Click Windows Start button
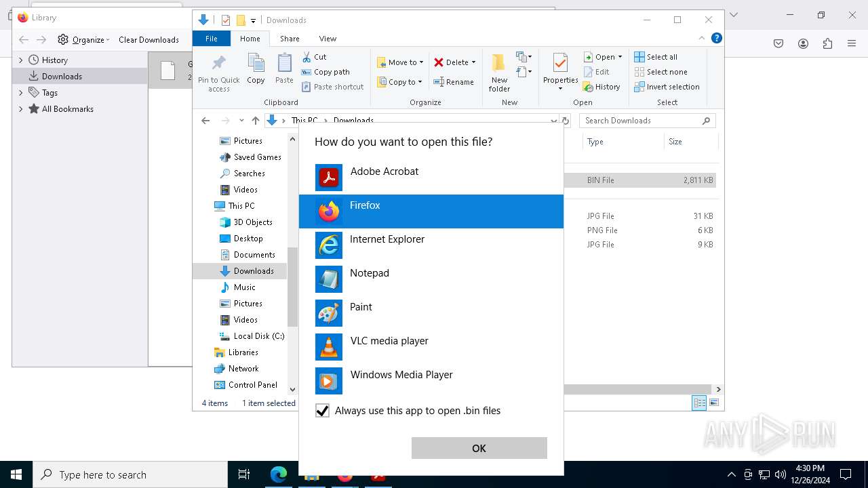This screenshot has height=488, width=868. [16, 474]
